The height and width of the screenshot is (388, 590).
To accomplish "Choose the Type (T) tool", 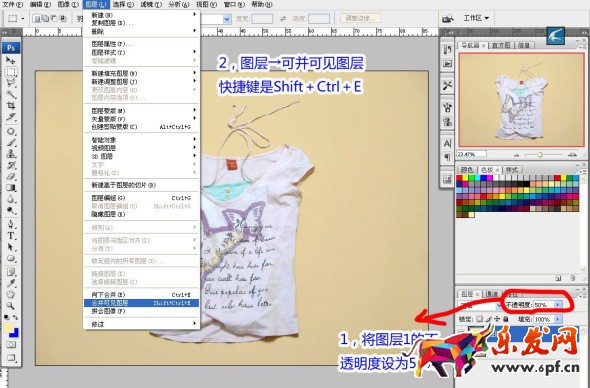I will pos(11,236).
